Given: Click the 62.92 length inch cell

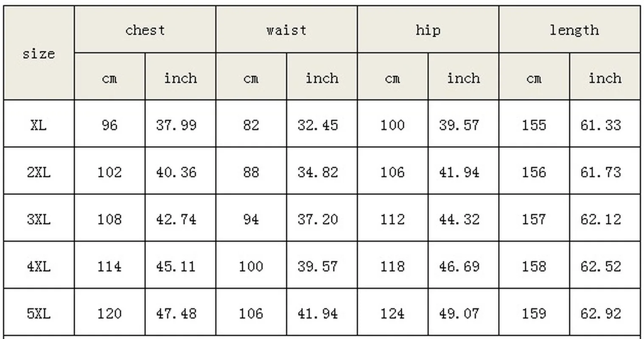Looking at the screenshot, I should (x=605, y=312).
